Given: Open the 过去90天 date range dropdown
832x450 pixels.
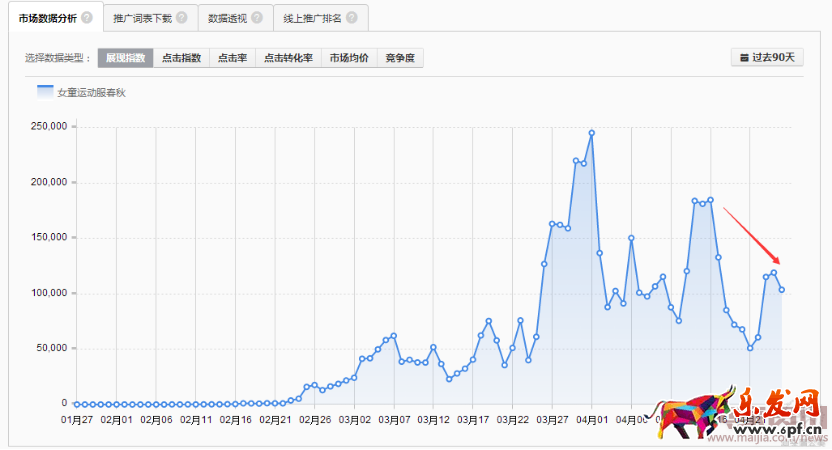Looking at the screenshot, I should coord(767,58).
